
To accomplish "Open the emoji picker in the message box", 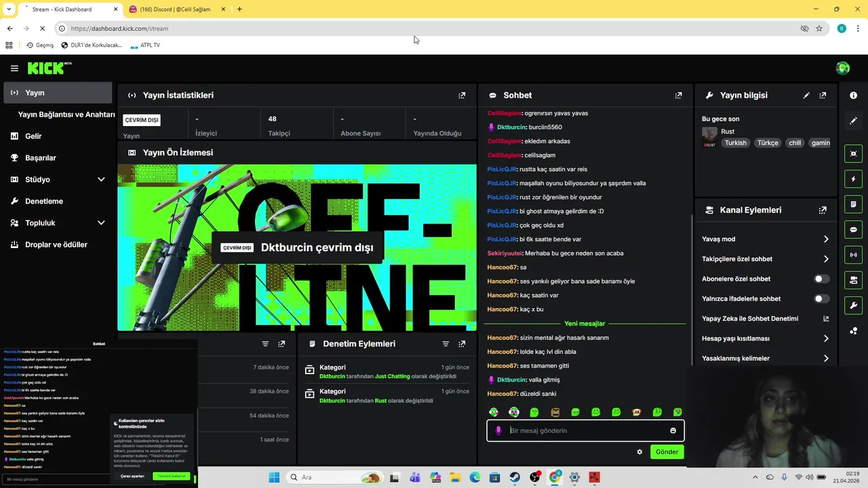I will point(673,430).
